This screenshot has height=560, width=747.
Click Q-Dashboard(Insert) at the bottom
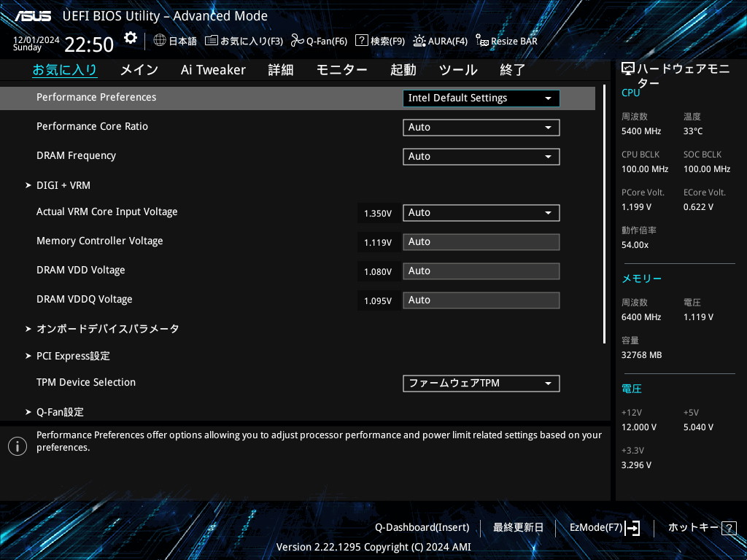(422, 528)
